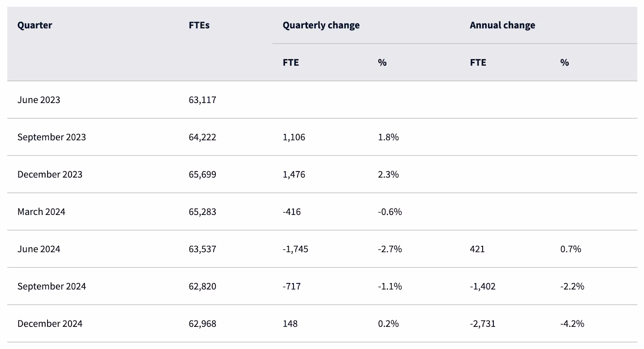
Task: Click the Quarter column header
Action: pos(35,25)
